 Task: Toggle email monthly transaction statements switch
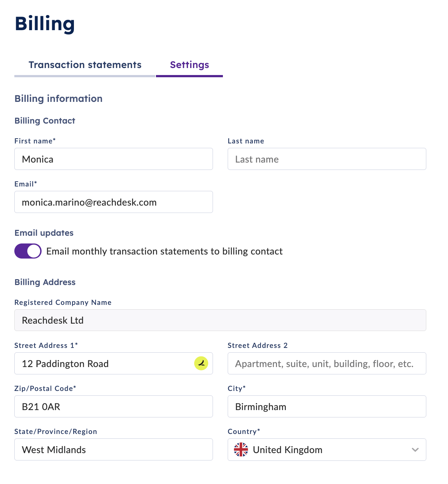[28, 251]
